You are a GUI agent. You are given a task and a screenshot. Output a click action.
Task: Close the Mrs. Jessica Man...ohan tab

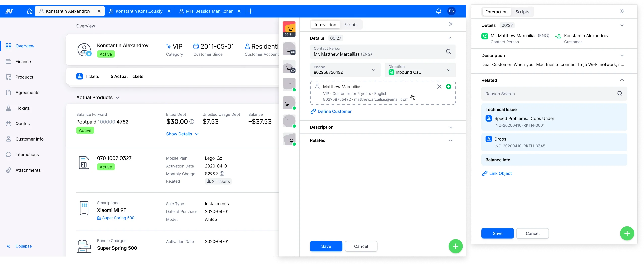239,11
